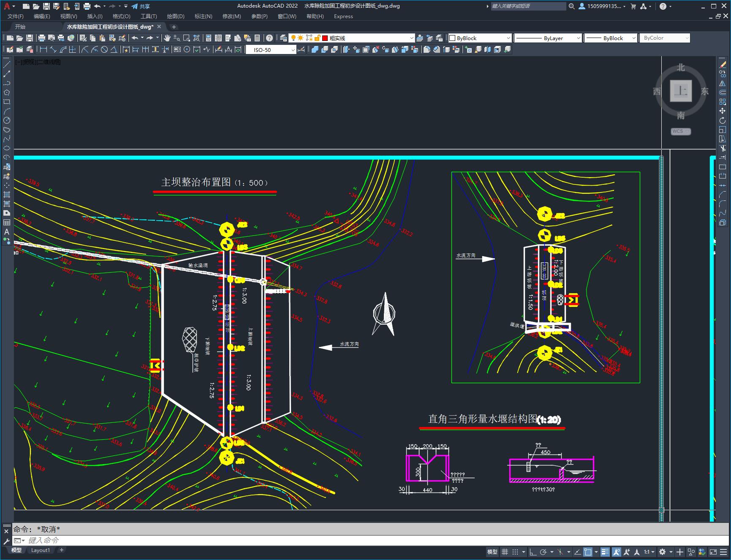
Task: Select the Linear dimension tool
Action: (43, 50)
